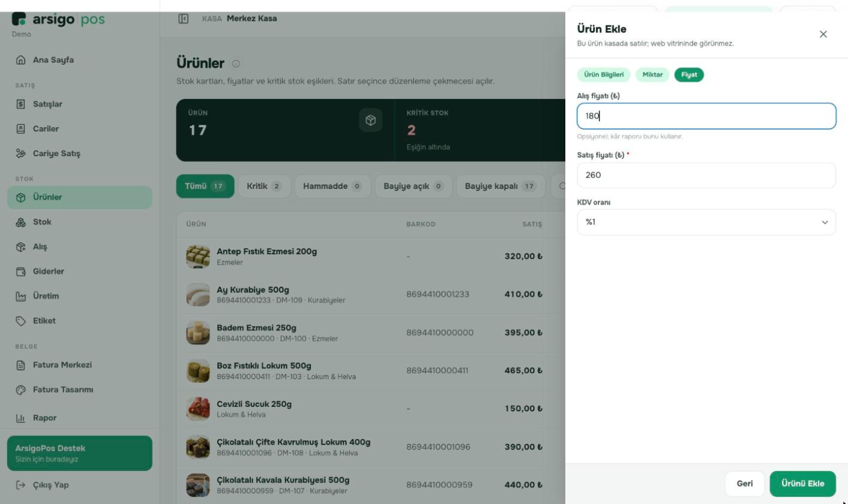Click the Alış sidebar icon
This screenshot has height=504, width=848.
point(21,247)
